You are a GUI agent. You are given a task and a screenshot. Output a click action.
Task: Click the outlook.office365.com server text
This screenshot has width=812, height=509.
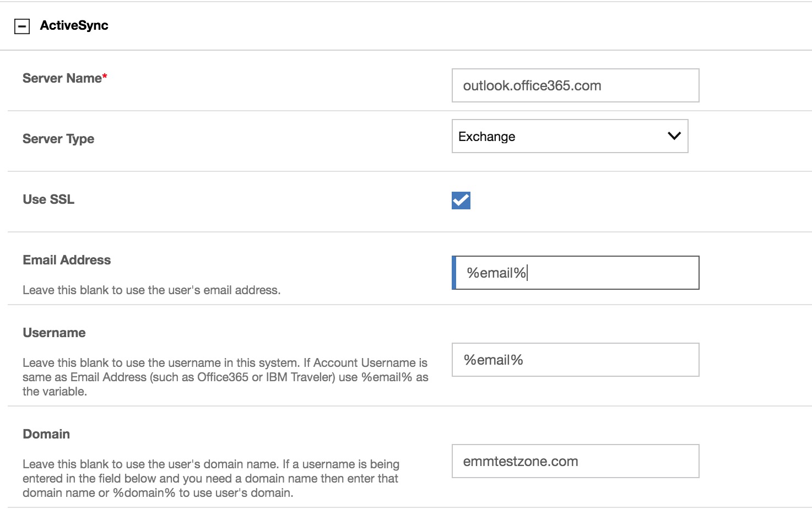(532, 85)
